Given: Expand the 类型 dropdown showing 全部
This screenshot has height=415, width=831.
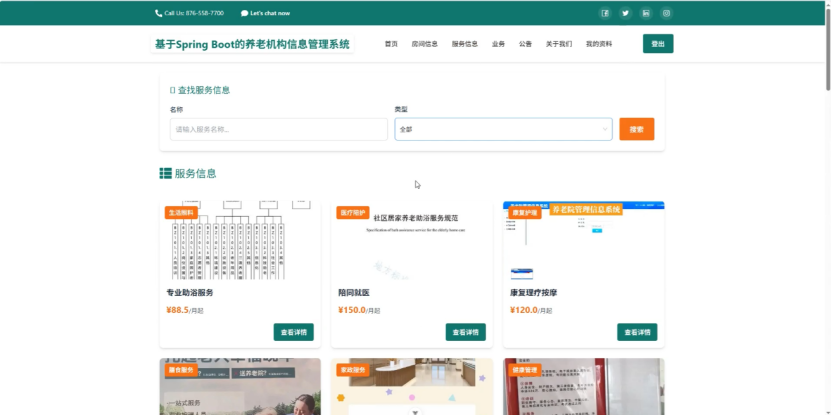Looking at the screenshot, I should click(x=503, y=129).
